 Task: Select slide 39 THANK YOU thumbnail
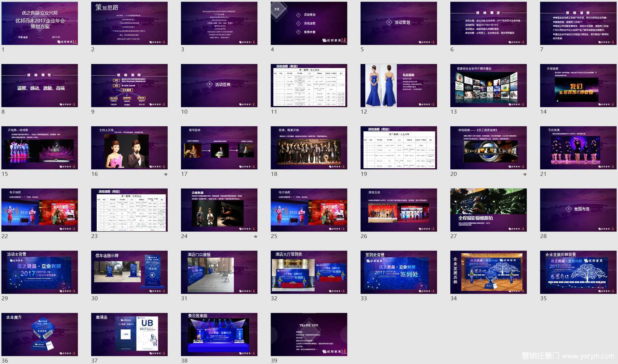point(309,334)
